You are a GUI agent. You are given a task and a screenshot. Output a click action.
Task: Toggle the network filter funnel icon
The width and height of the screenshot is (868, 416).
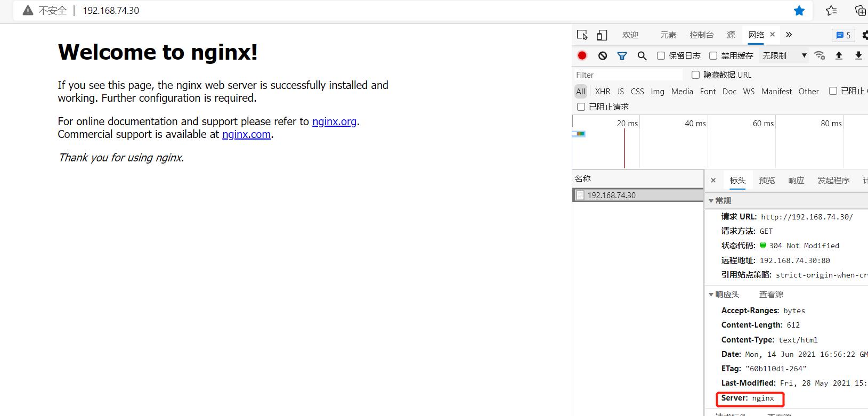click(x=622, y=55)
